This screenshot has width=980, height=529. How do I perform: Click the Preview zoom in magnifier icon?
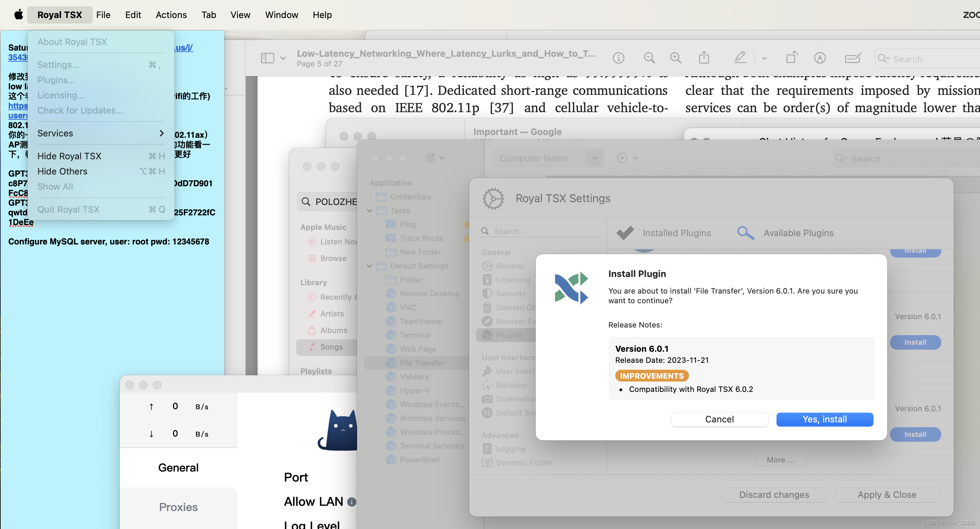(675, 58)
